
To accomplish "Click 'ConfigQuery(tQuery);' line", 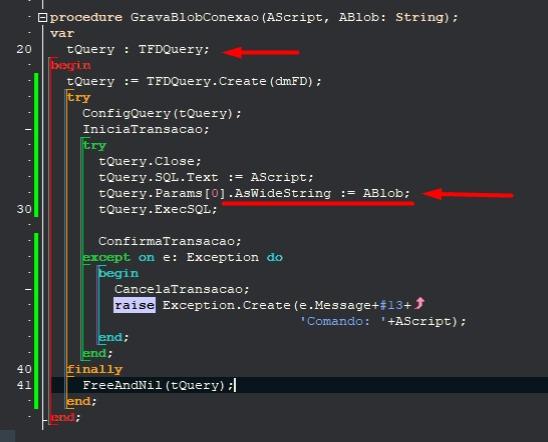I will (162, 114).
